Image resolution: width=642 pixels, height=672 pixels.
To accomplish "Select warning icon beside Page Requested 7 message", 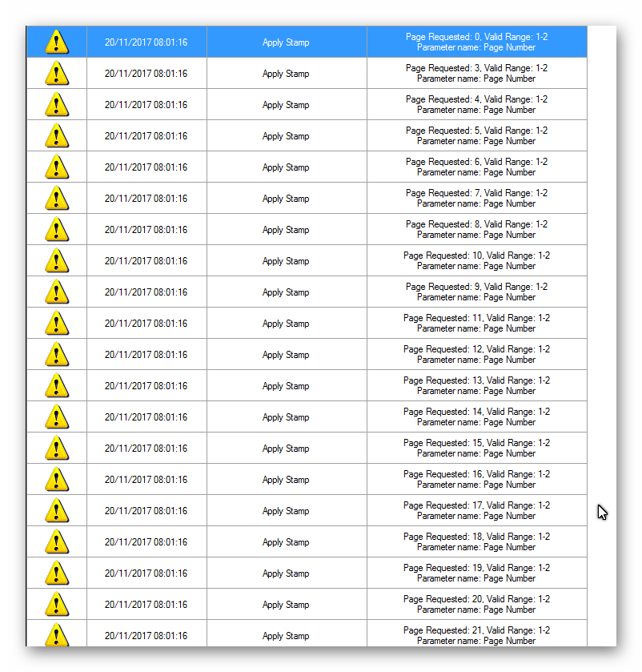I will [x=56, y=198].
